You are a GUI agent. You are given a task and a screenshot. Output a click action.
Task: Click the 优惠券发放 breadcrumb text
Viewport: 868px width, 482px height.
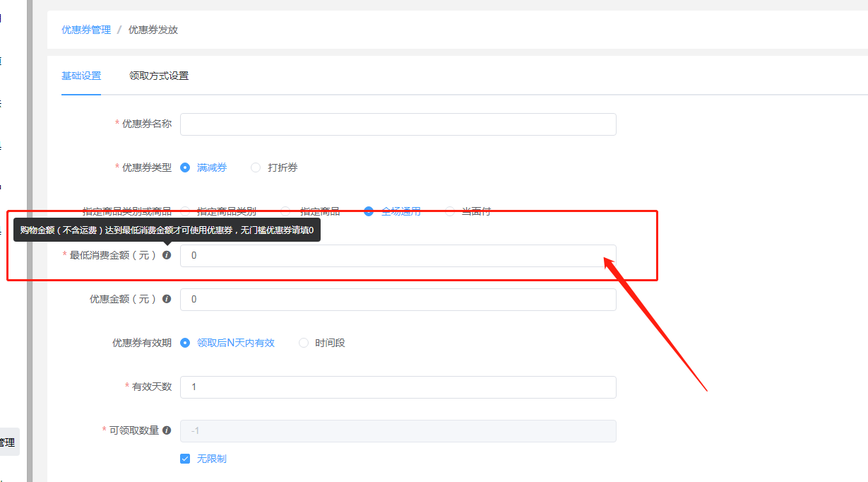tap(153, 30)
